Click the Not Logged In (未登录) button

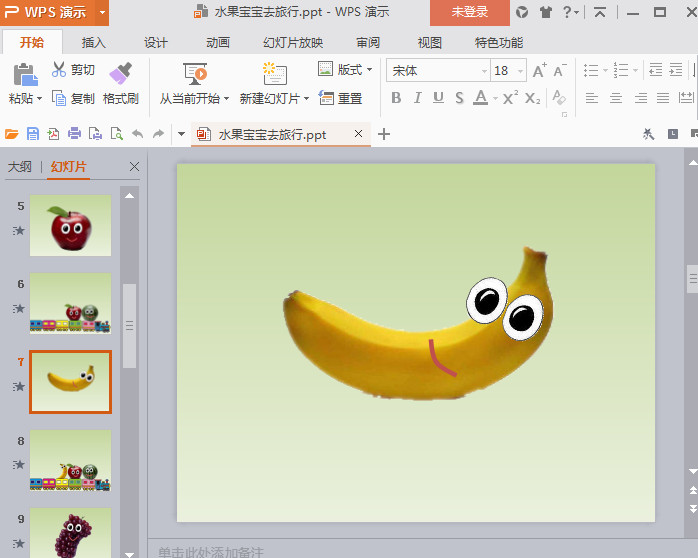(469, 12)
